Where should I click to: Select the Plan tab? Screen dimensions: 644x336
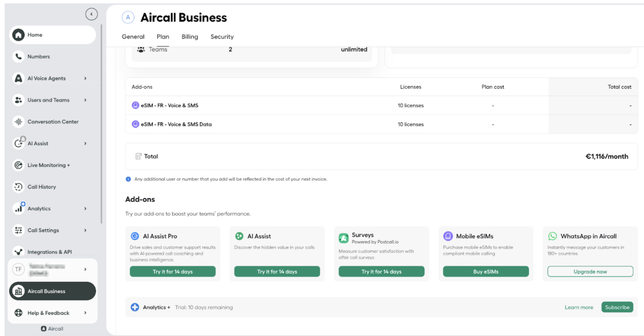[x=163, y=37]
